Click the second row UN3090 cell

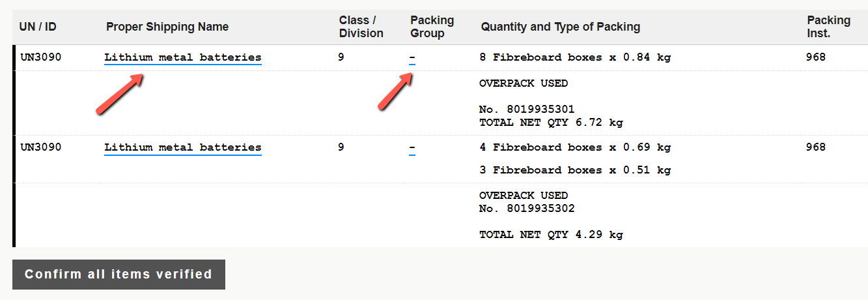click(x=41, y=147)
